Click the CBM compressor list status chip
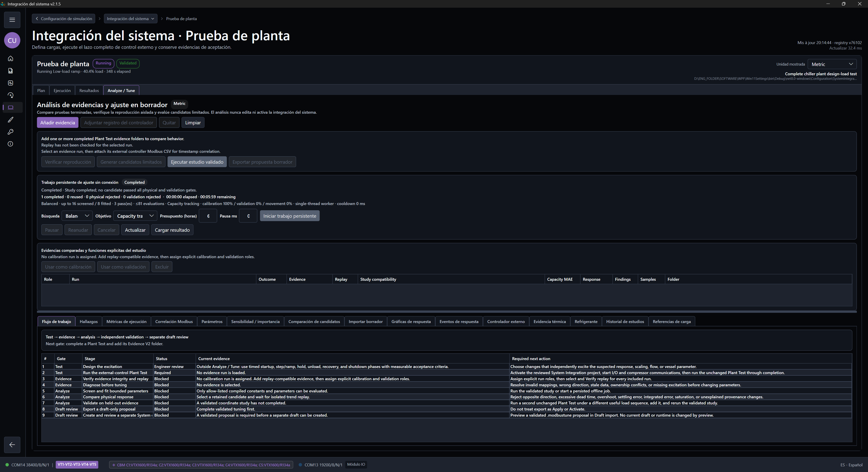This screenshot has height=472, width=868. coord(201,465)
